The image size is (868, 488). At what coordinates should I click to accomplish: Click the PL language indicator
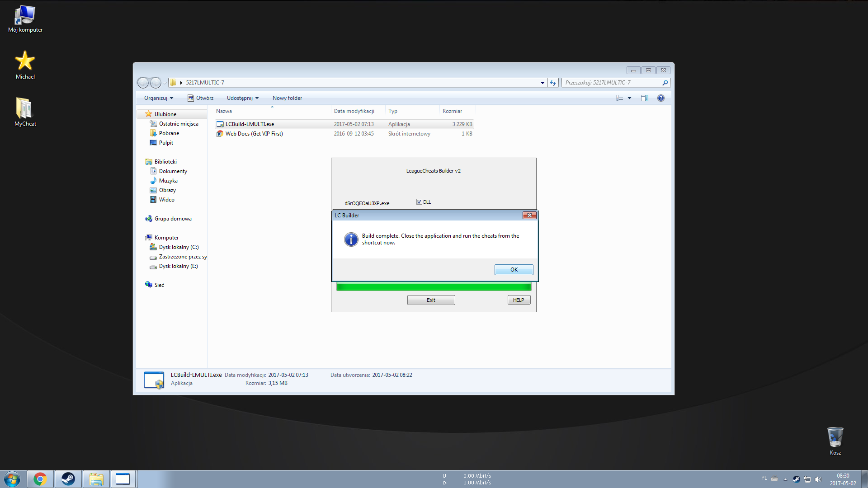pyautogui.click(x=764, y=478)
